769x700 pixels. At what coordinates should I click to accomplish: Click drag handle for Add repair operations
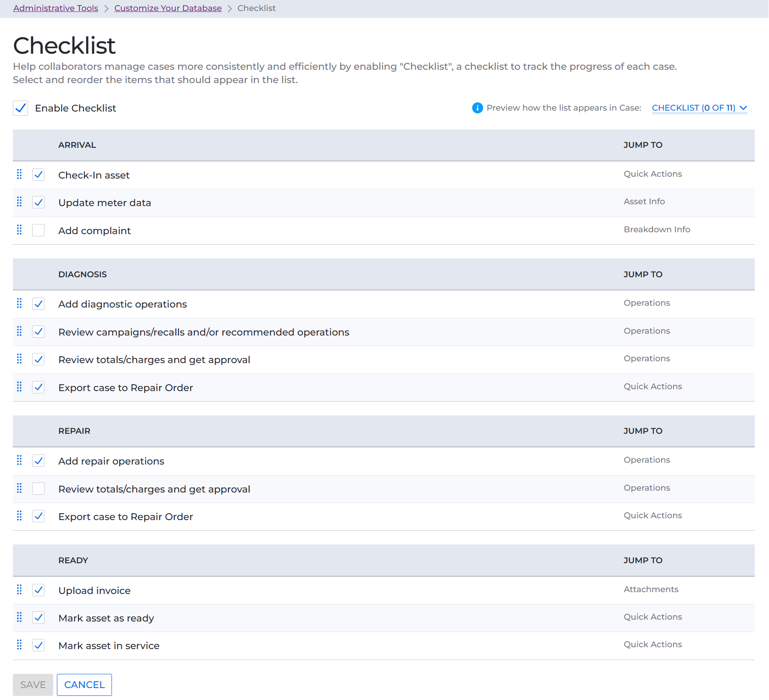pyautogui.click(x=19, y=460)
